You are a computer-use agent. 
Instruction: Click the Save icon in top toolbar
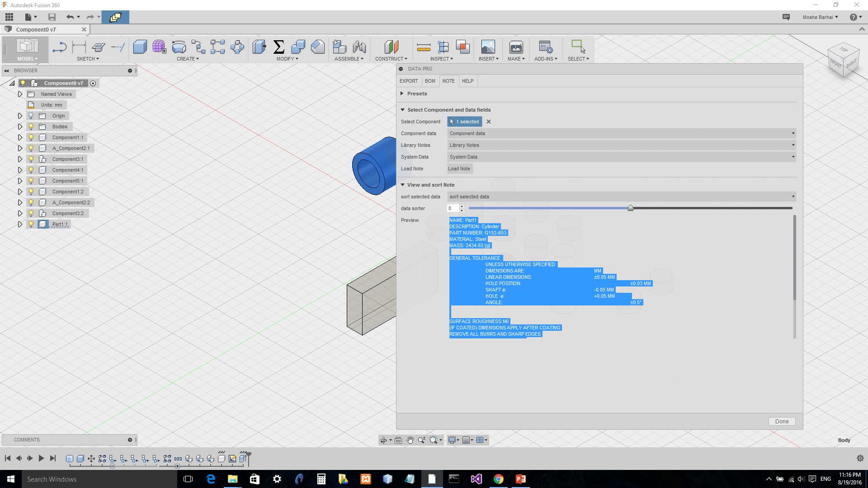(52, 17)
